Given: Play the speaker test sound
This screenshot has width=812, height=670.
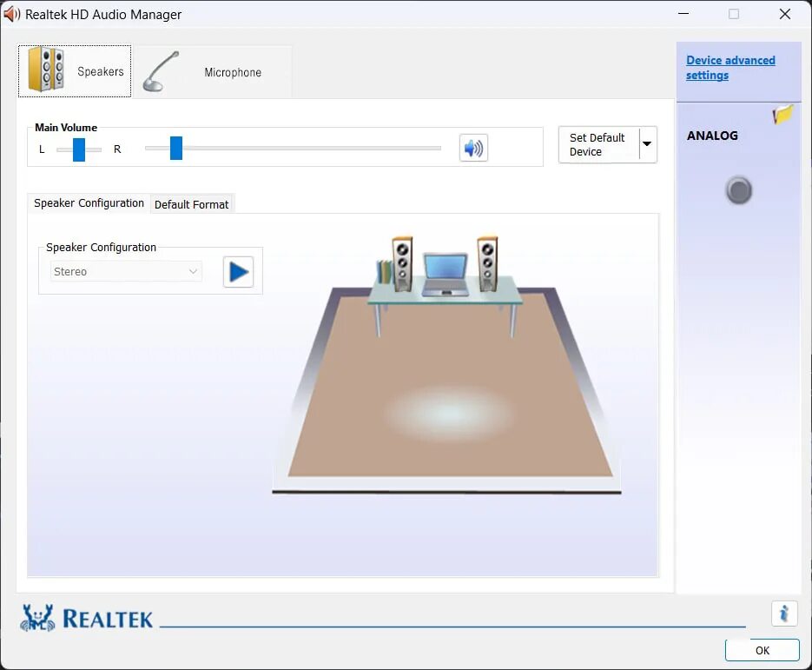Looking at the screenshot, I should [x=237, y=271].
